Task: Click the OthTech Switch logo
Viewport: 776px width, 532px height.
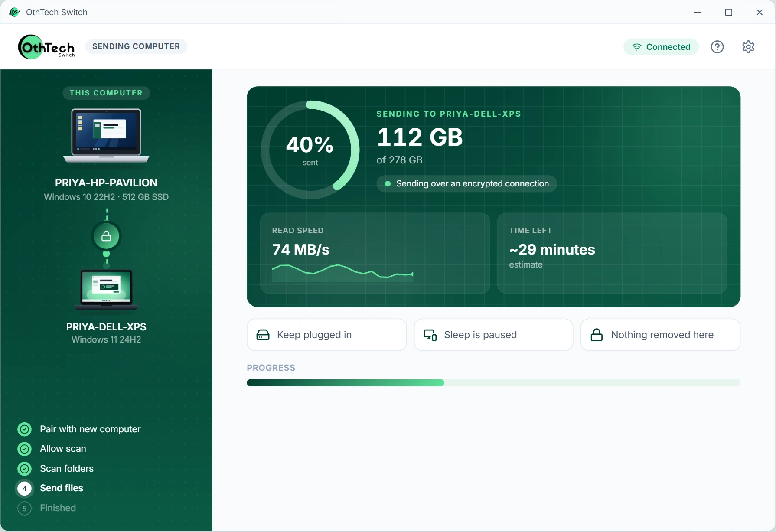Action: pos(46,47)
